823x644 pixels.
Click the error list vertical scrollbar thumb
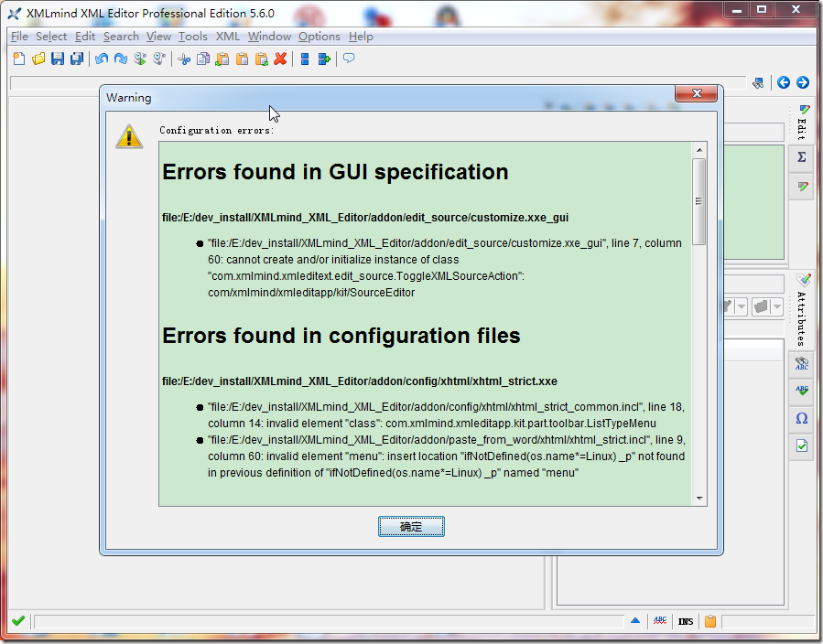[x=699, y=201]
